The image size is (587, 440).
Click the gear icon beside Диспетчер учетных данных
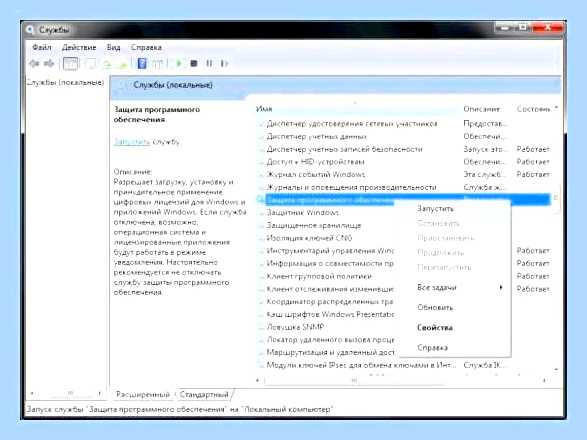(261, 137)
